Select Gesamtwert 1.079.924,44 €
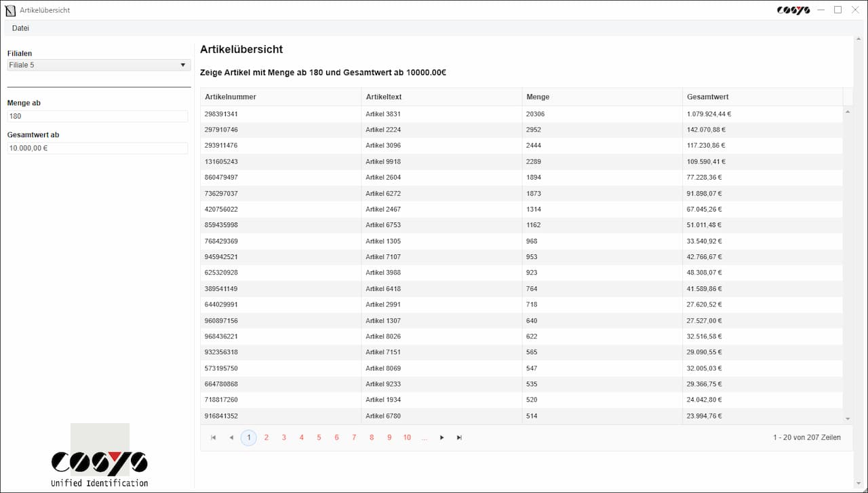This screenshot has width=868, height=493. tap(763, 114)
